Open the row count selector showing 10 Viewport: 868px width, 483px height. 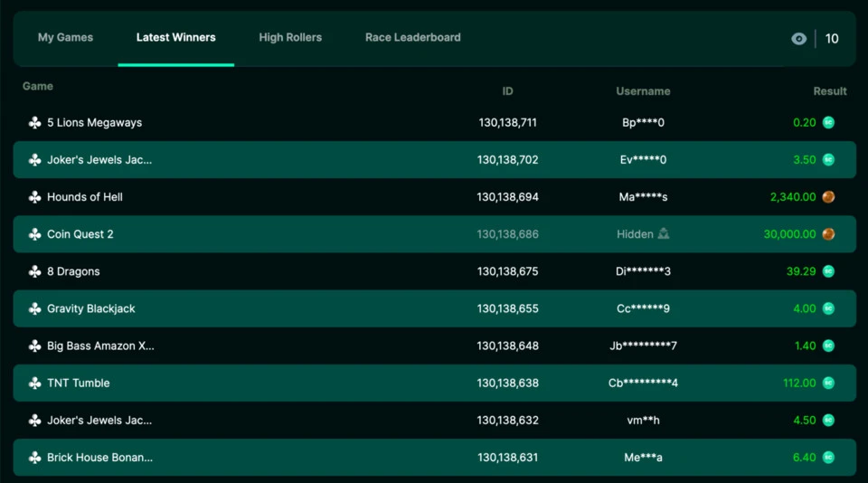click(832, 39)
